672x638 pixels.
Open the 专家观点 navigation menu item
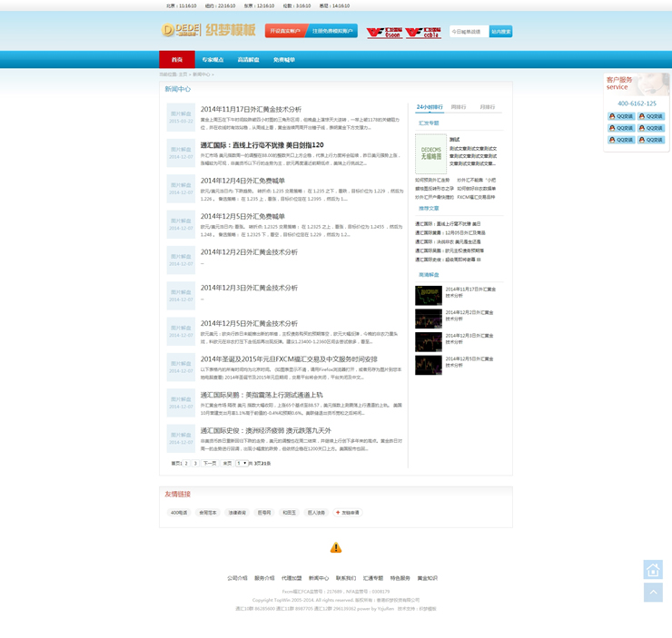coord(212,60)
